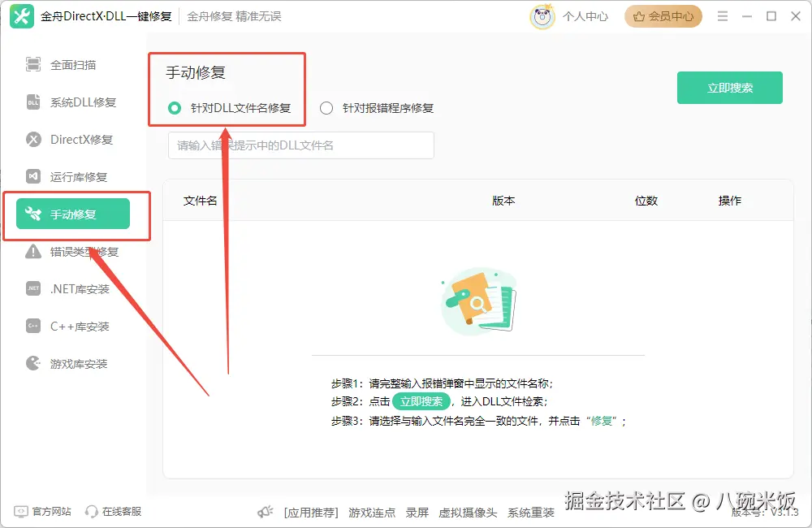This screenshot has width=812, height=528.
Task: Open 游戏连点 recommended app link
Action: (372, 513)
